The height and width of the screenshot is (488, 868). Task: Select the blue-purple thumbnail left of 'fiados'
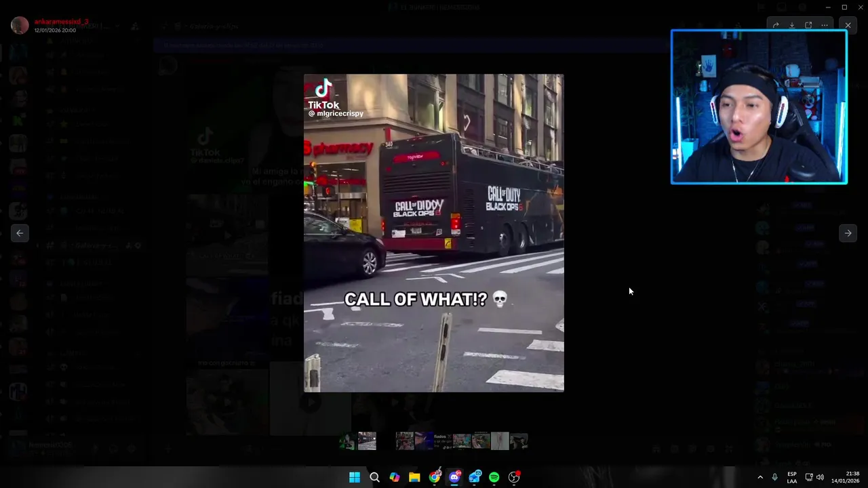click(424, 441)
